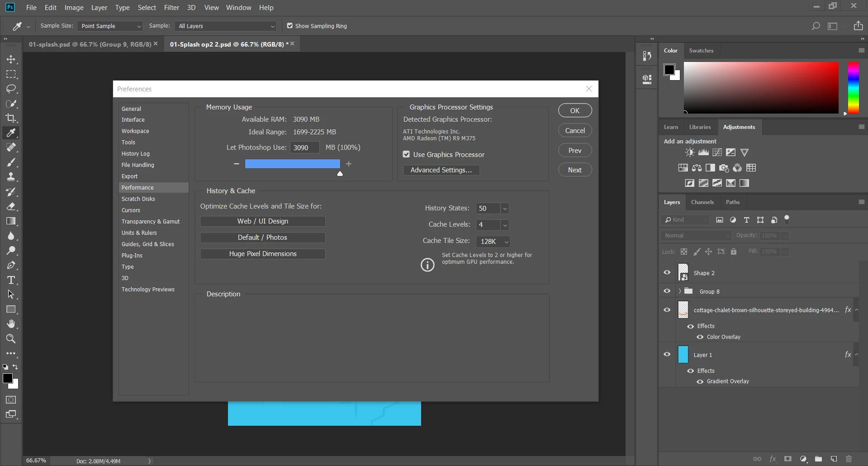
Task: Select the Lasso tool
Action: pyautogui.click(x=11, y=89)
